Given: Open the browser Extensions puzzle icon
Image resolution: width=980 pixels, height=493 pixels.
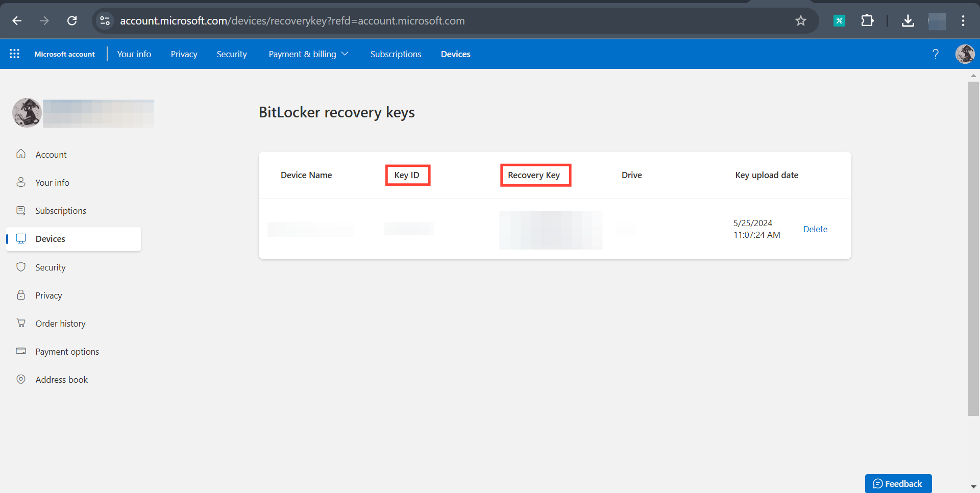Looking at the screenshot, I should point(868,20).
